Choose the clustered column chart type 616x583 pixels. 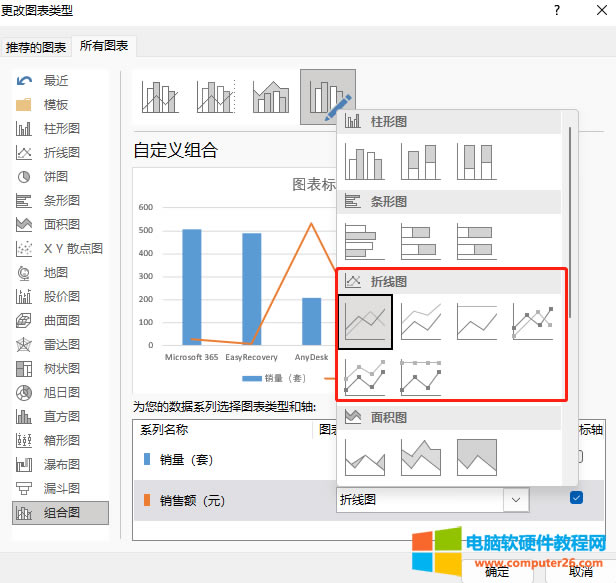click(x=364, y=161)
